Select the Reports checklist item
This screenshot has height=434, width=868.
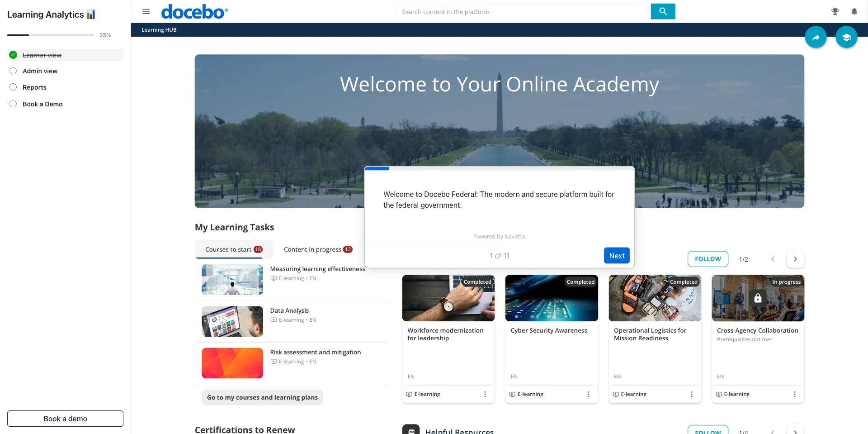pos(34,87)
